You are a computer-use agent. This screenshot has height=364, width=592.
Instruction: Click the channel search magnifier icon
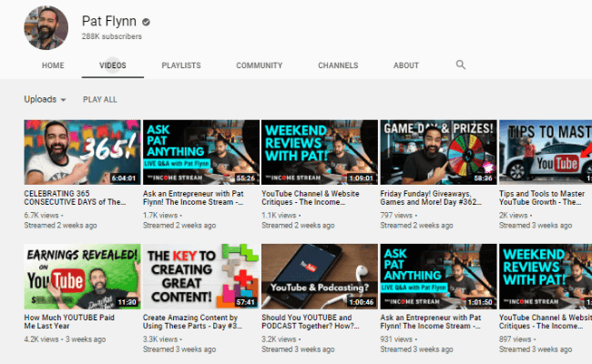(x=461, y=66)
